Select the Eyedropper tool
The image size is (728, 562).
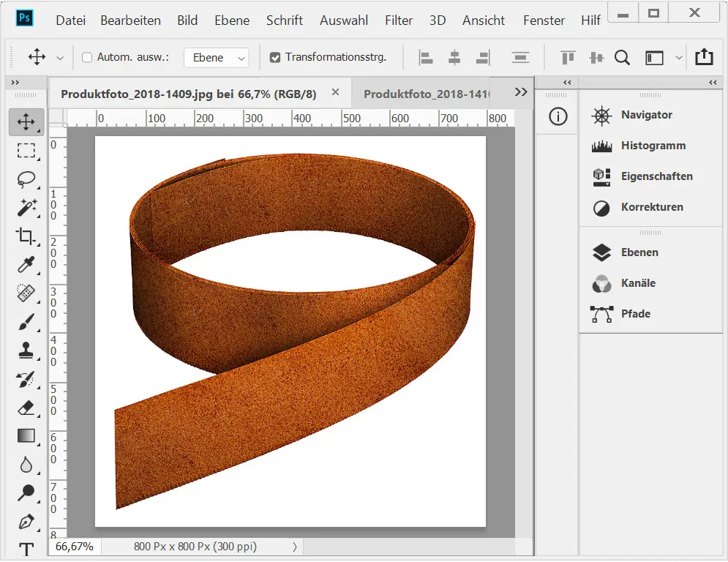tap(26, 264)
